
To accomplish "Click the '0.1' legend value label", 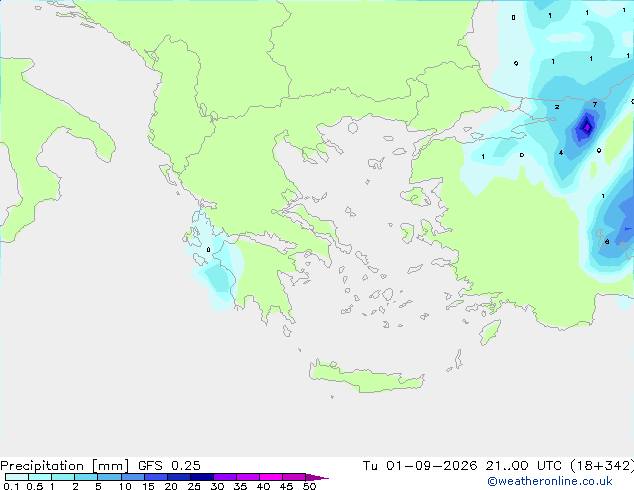I will point(11,486).
